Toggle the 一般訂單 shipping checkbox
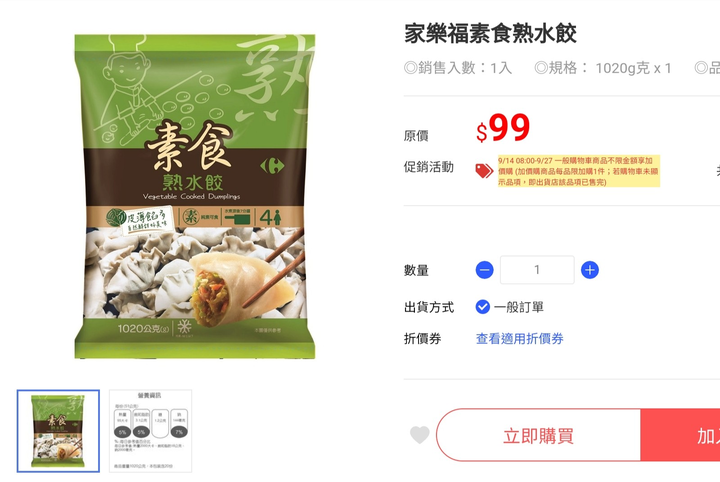The image size is (720, 482). click(483, 307)
